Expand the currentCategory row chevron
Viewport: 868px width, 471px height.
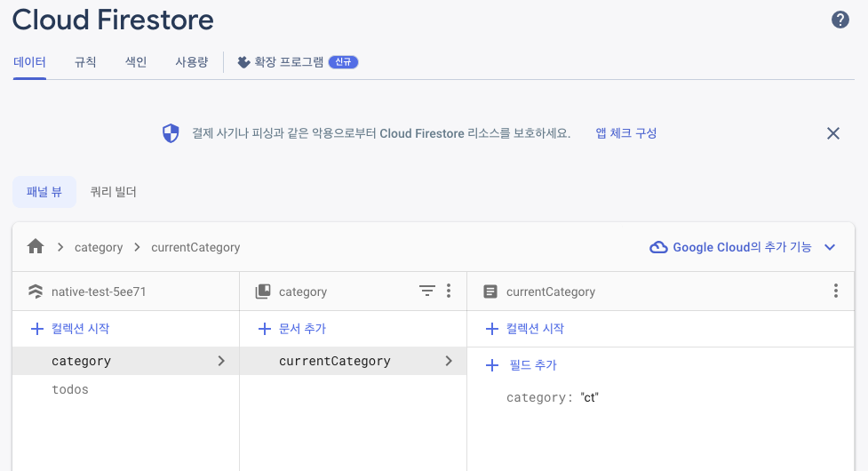(x=449, y=361)
